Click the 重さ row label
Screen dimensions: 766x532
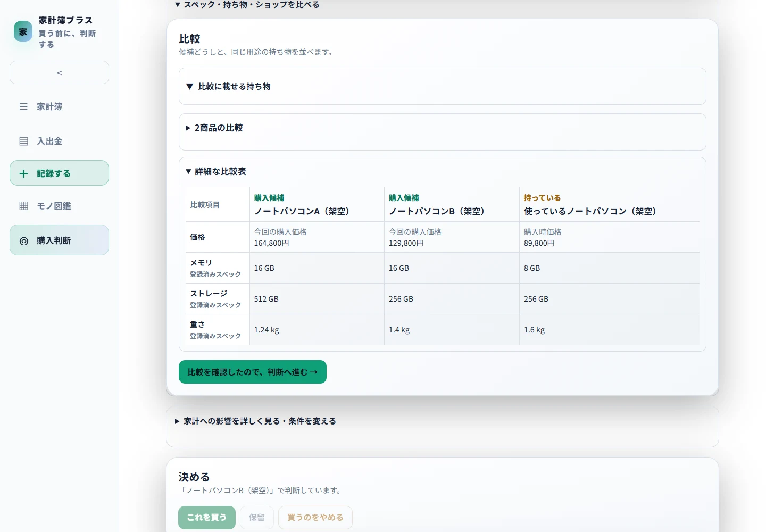point(218,330)
